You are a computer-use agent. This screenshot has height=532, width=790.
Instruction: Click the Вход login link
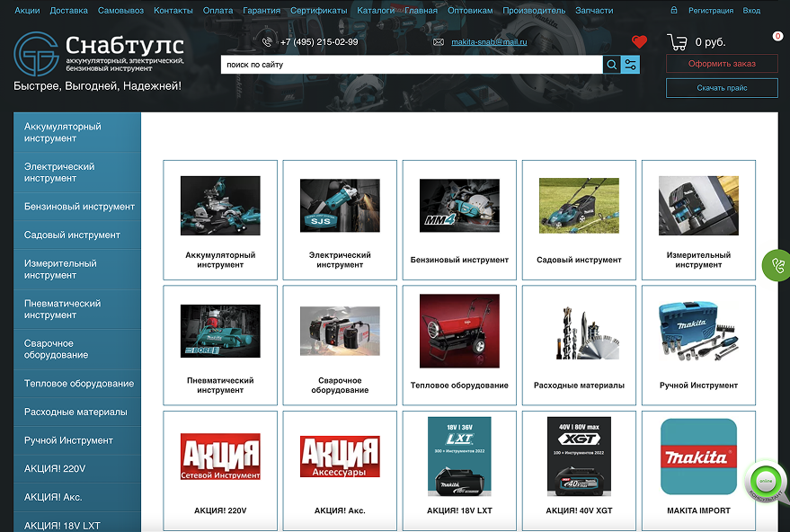[x=751, y=11]
